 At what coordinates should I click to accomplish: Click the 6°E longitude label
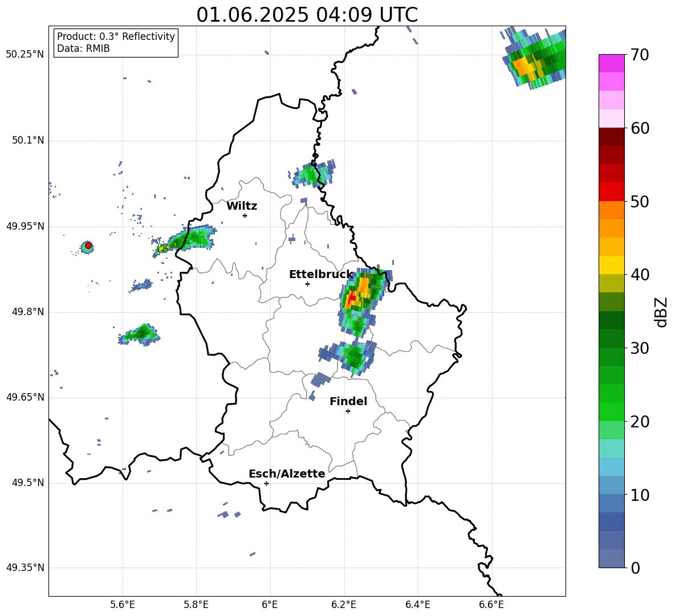pyautogui.click(x=270, y=605)
